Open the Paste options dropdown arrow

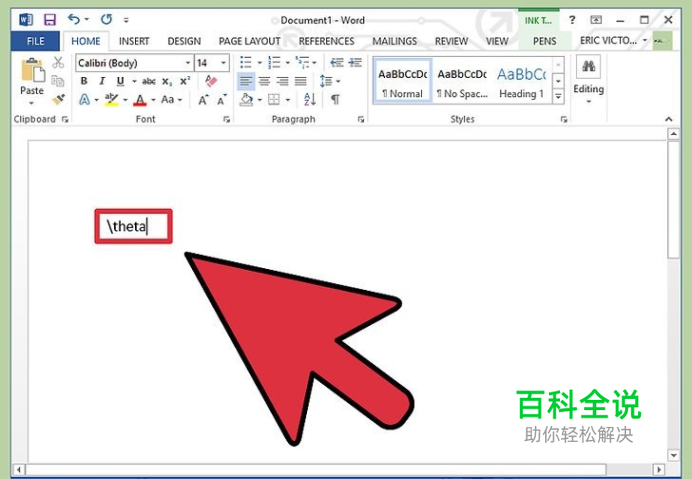point(31,103)
